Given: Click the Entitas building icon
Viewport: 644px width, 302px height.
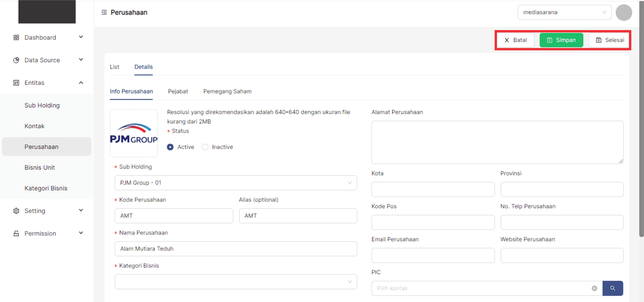Looking at the screenshot, I should click(x=16, y=83).
